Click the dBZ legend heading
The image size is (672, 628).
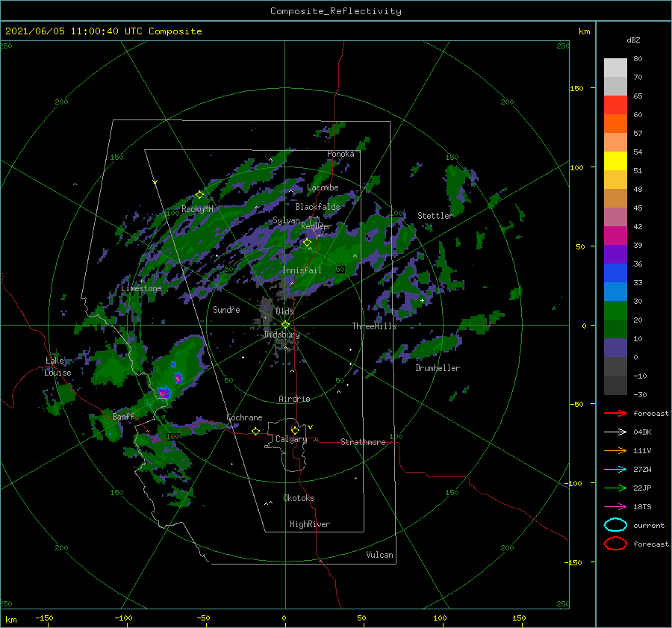(633, 40)
